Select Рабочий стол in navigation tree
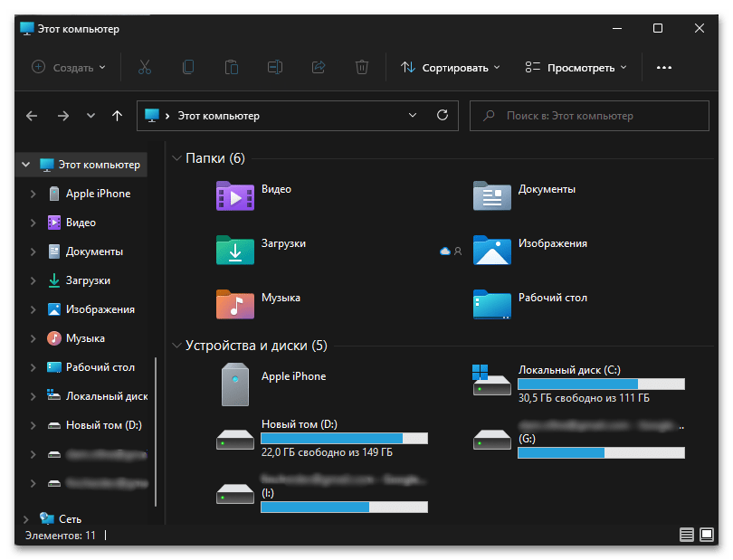The image size is (733, 560). [x=90, y=367]
